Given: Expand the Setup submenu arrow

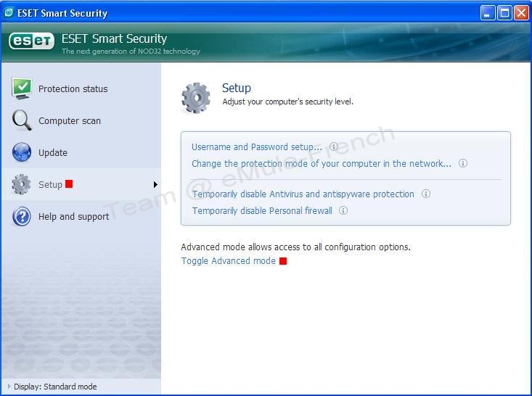Looking at the screenshot, I should pyautogui.click(x=155, y=184).
